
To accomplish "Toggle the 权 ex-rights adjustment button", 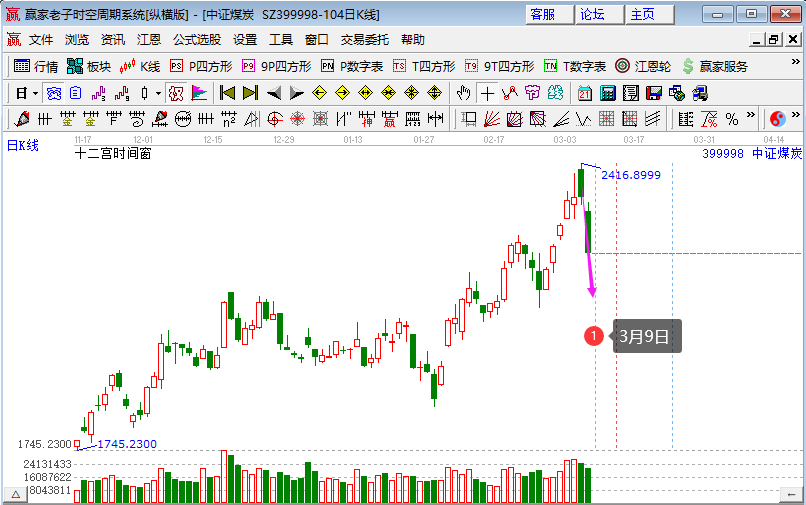I will (x=176, y=94).
